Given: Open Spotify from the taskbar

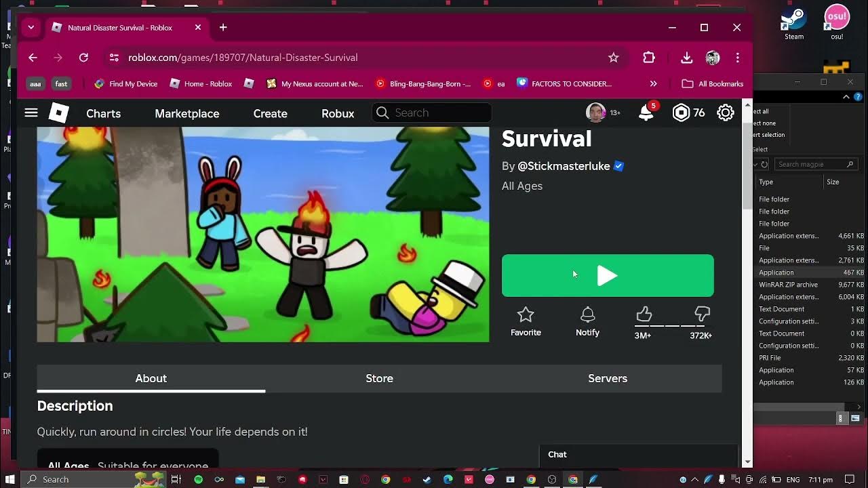Looking at the screenshot, I should tap(198, 479).
